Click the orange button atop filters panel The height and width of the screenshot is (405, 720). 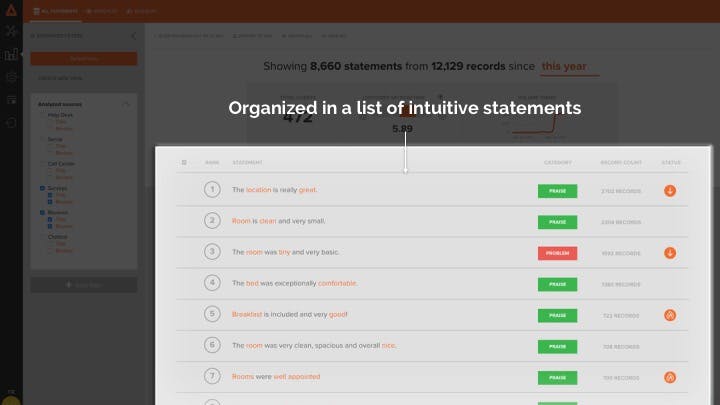pyautogui.click(x=84, y=59)
